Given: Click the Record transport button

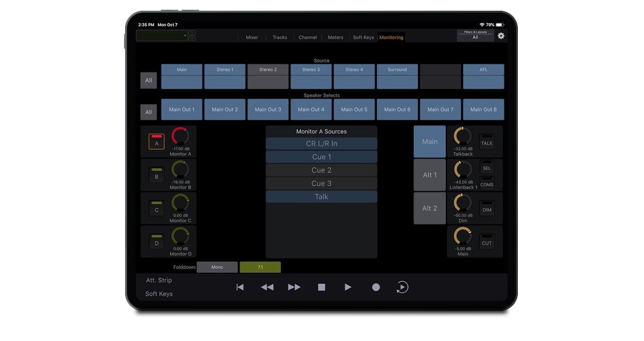Looking at the screenshot, I should (x=376, y=287).
